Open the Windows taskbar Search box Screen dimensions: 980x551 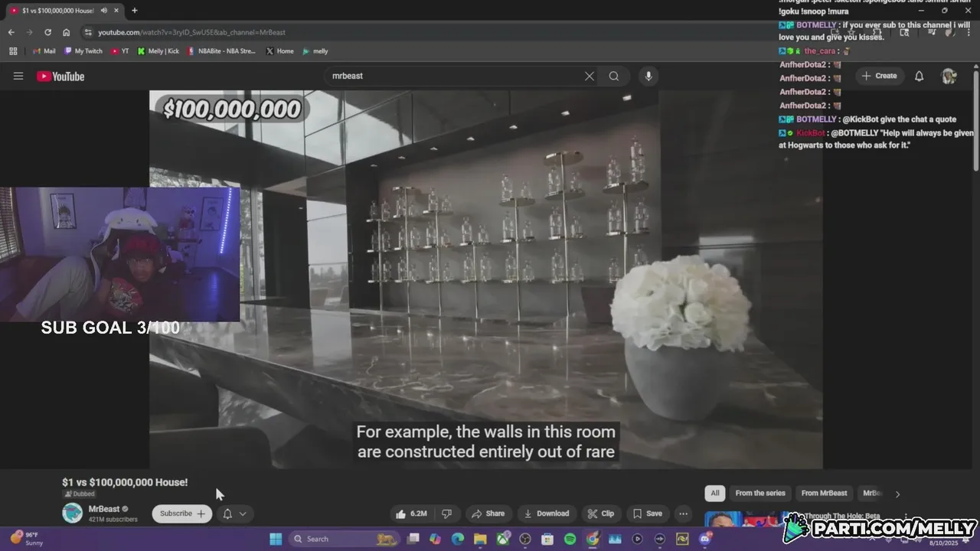pyautogui.click(x=345, y=539)
